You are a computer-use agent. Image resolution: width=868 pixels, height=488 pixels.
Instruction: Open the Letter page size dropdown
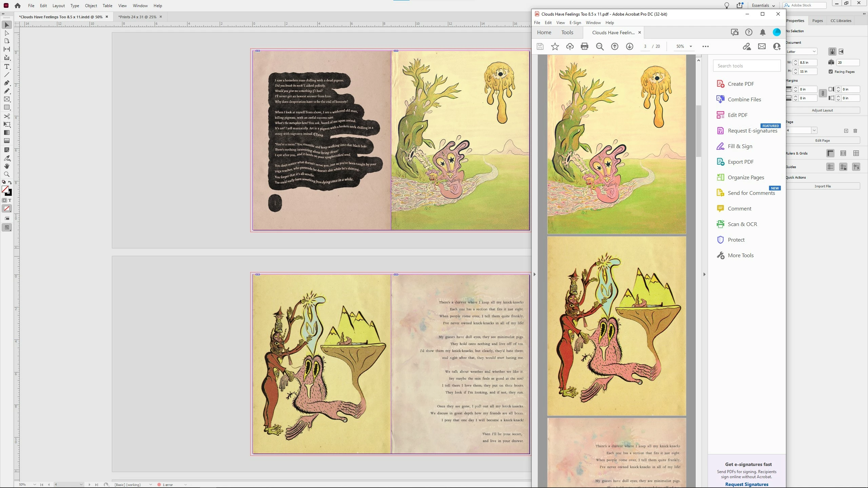pyautogui.click(x=802, y=52)
